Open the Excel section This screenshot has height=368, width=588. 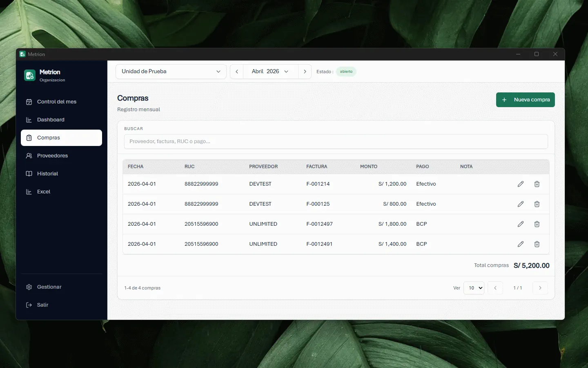coord(61,192)
